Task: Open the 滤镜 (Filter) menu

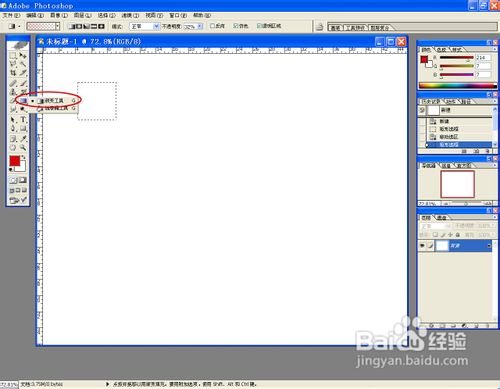Action: pyautogui.click(x=130, y=15)
